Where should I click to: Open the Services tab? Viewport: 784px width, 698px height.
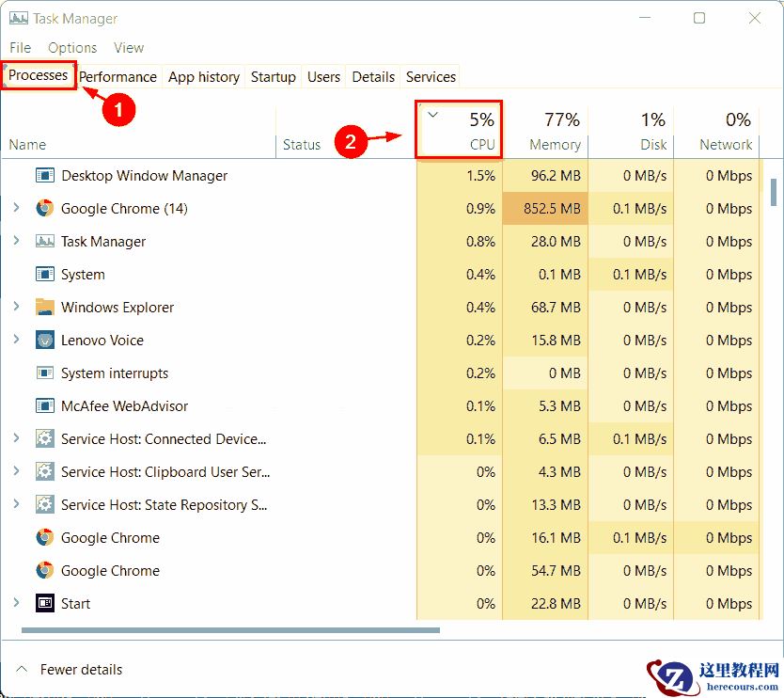(430, 76)
